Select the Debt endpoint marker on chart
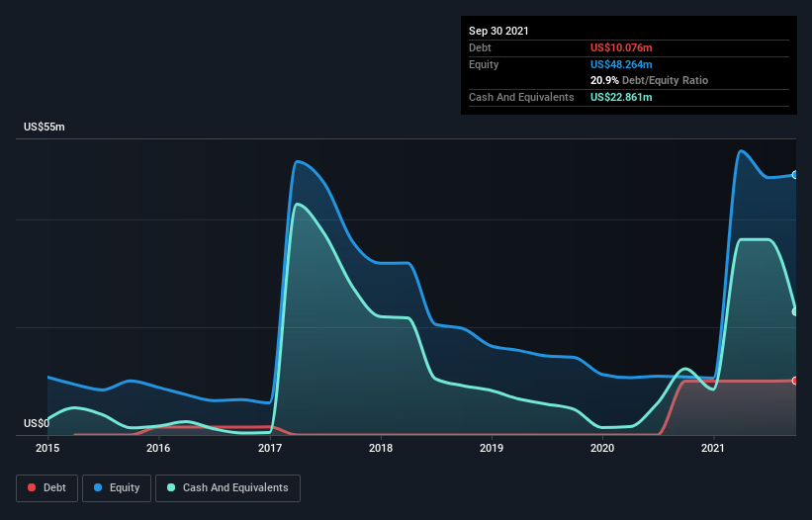 pyautogui.click(x=795, y=381)
